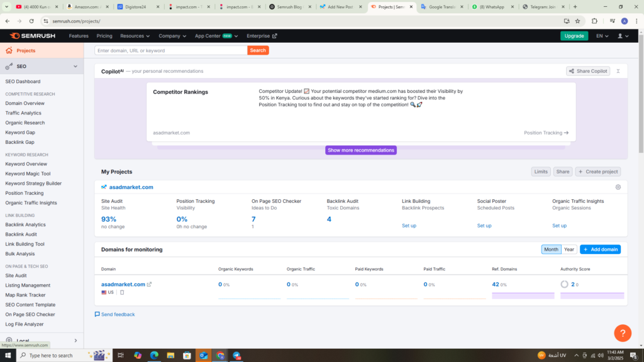The height and width of the screenshot is (362, 644).
Task: Open the browser extensions puzzle icon
Action: point(594,21)
